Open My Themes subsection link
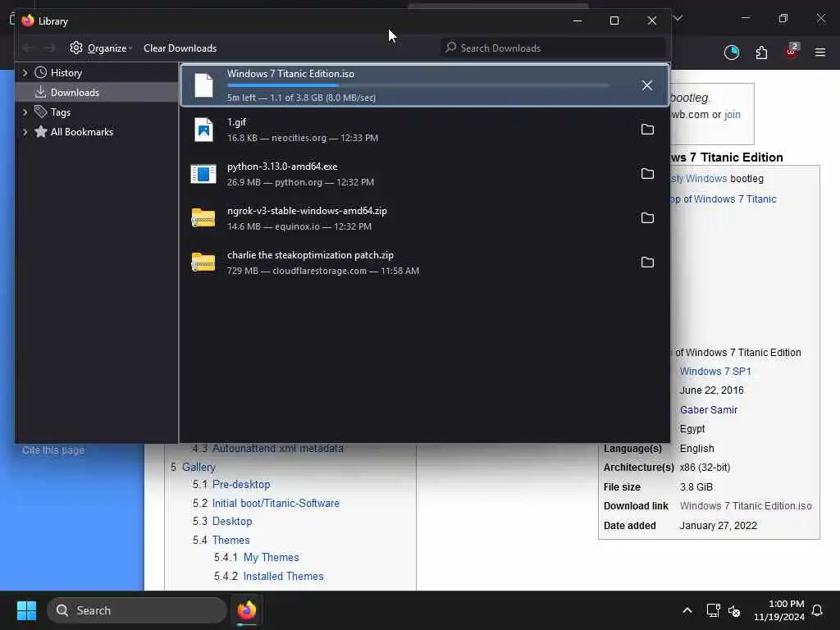The height and width of the screenshot is (630, 840). [271, 557]
